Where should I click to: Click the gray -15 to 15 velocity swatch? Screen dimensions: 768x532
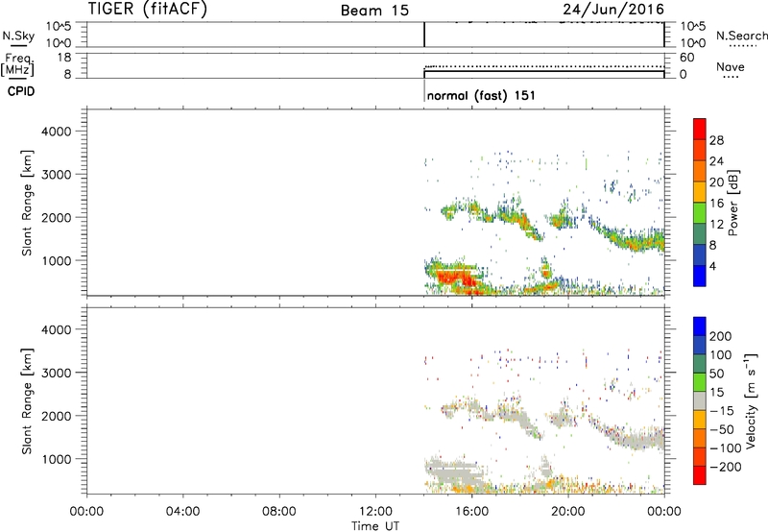pos(700,400)
